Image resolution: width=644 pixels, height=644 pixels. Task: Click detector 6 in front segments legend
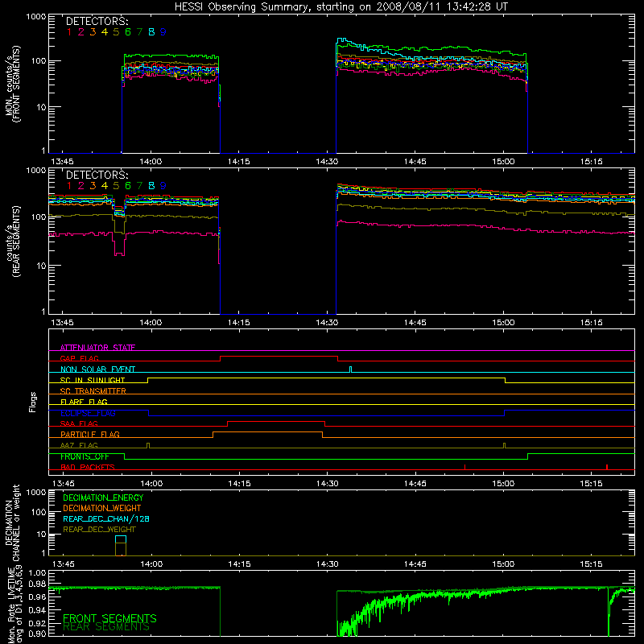[128, 32]
